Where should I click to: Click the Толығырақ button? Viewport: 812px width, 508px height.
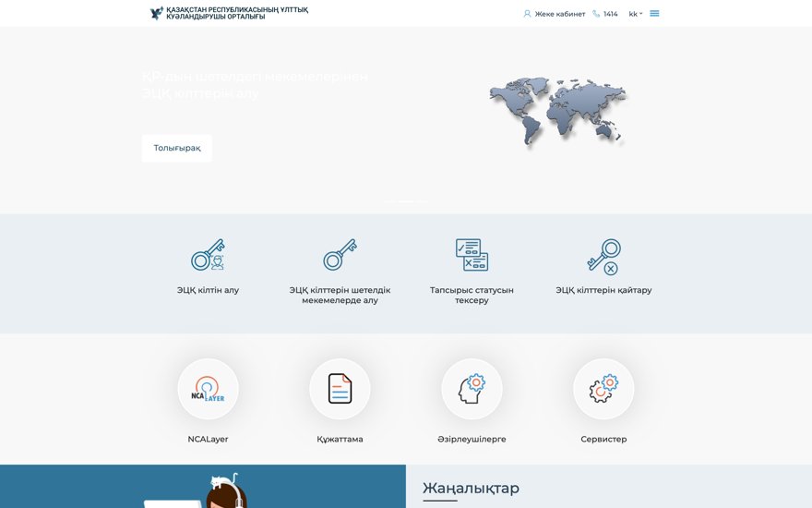[177, 149]
